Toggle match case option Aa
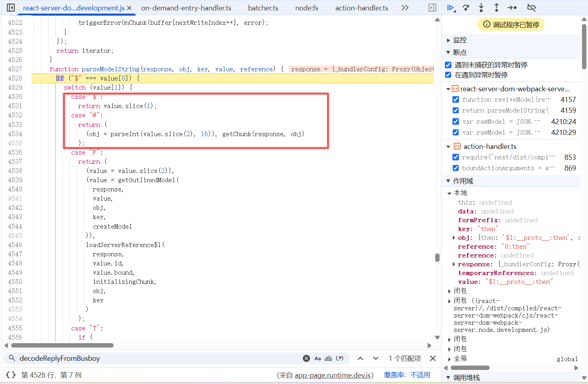 318,358
